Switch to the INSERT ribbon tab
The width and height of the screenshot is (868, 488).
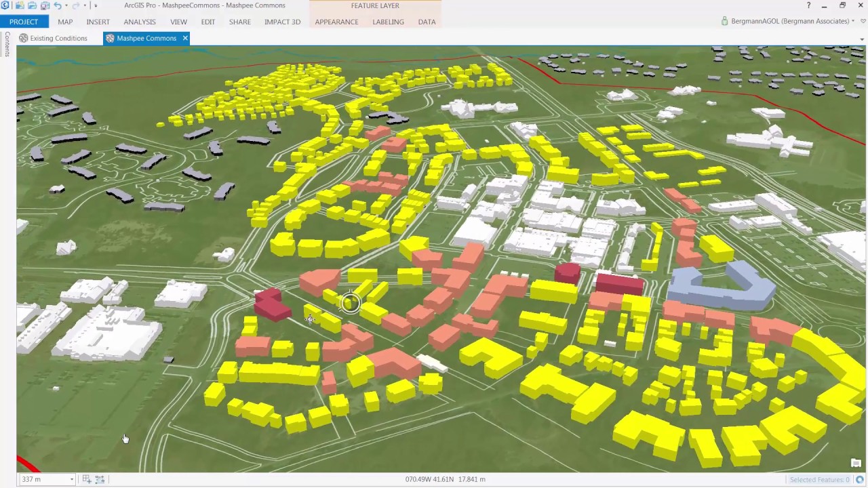click(98, 22)
